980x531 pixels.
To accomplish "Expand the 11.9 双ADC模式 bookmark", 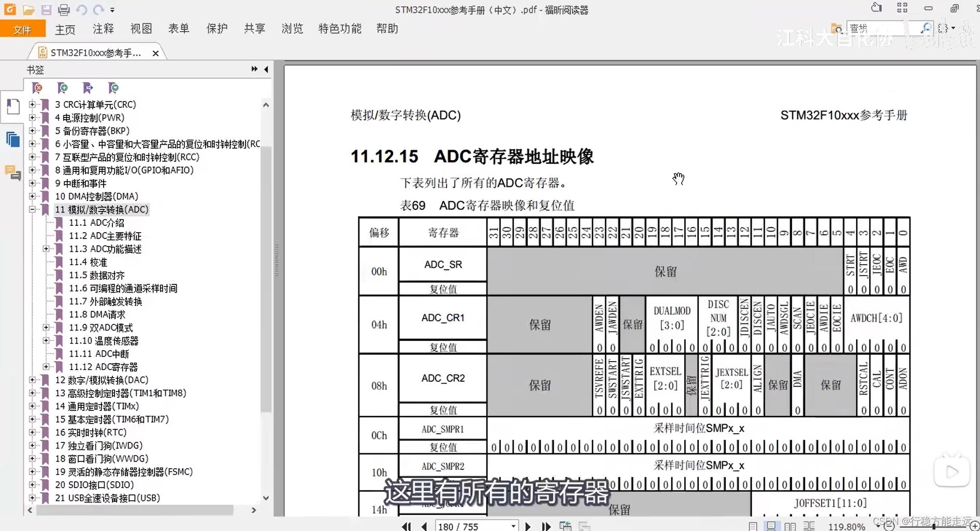I will pyautogui.click(x=46, y=327).
